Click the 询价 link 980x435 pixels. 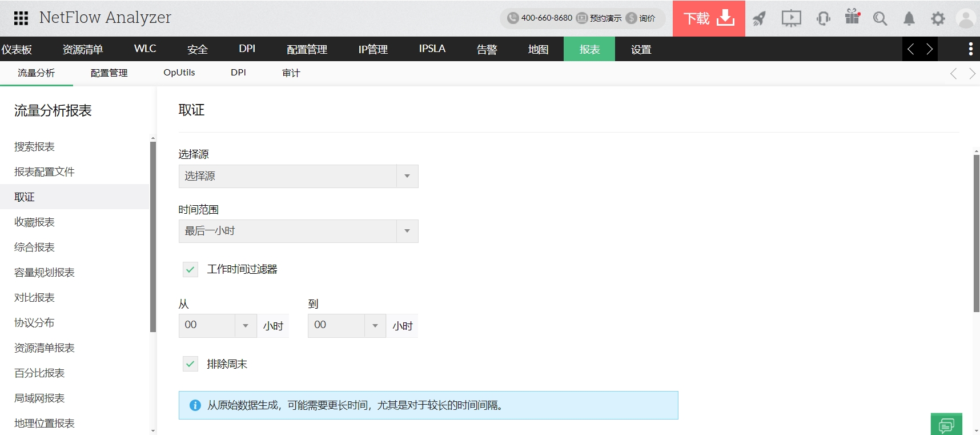click(647, 18)
